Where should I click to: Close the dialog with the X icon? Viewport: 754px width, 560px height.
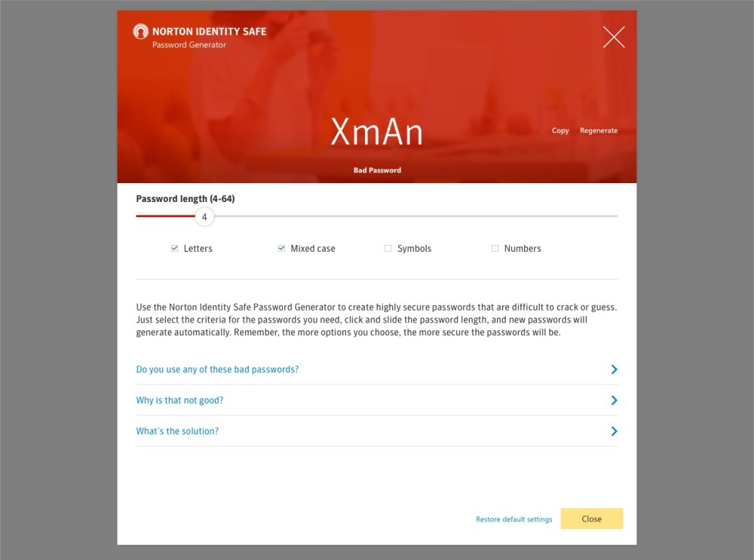click(x=614, y=37)
